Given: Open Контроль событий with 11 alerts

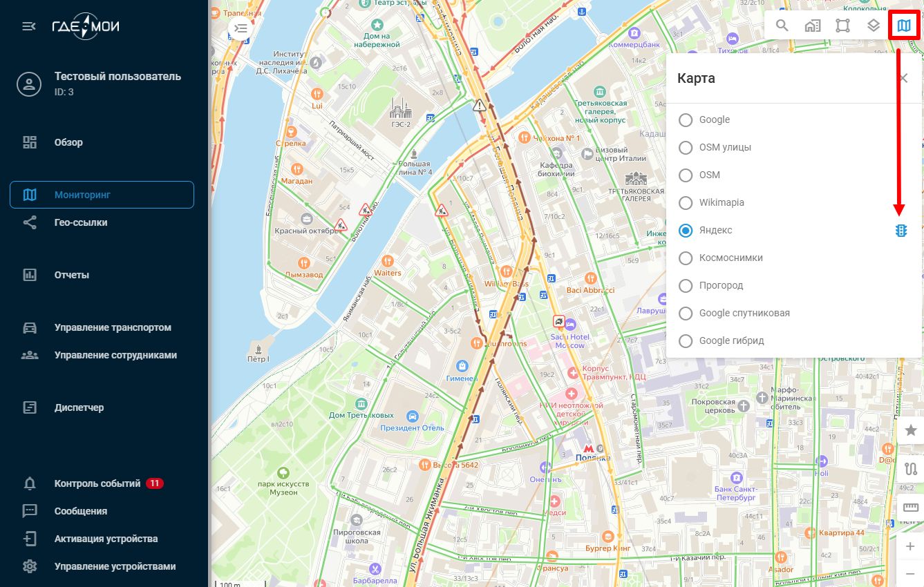Looking at the screenshot, I should point(97,483).
